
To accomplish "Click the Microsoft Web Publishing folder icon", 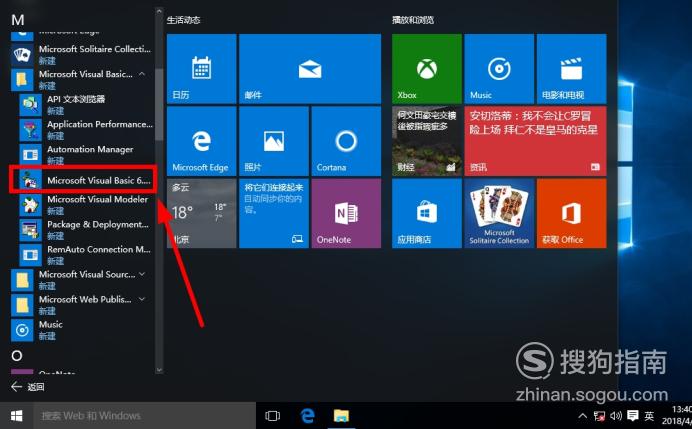I will pos(22,305).
